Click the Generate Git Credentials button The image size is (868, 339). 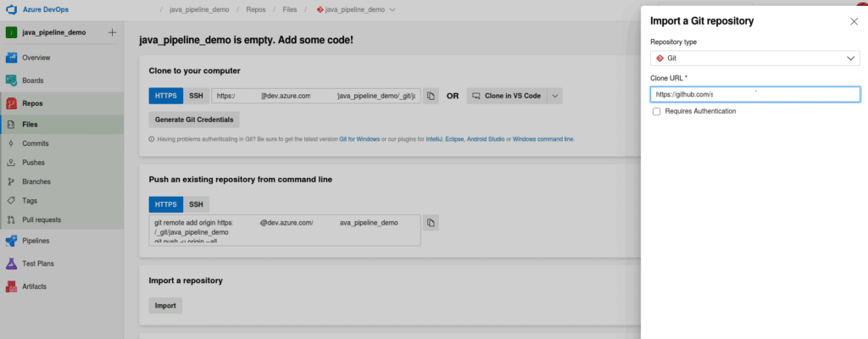tap(194, 119)
